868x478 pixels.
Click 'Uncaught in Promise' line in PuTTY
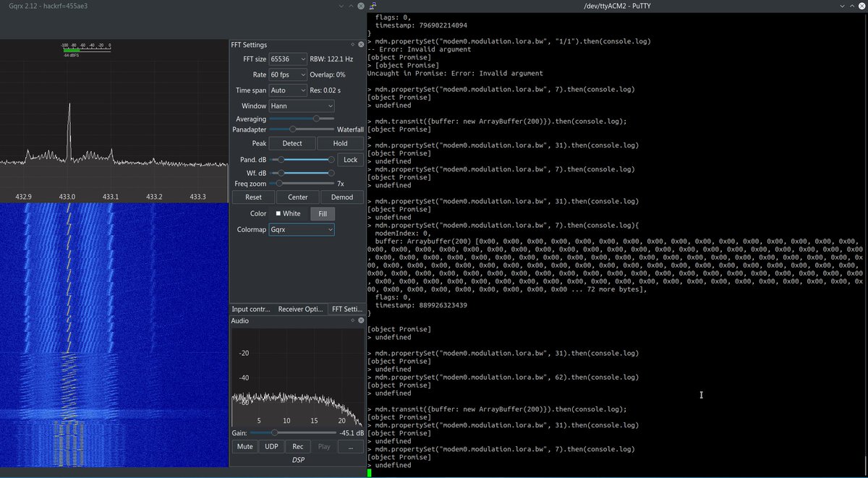tap(455, 73)
